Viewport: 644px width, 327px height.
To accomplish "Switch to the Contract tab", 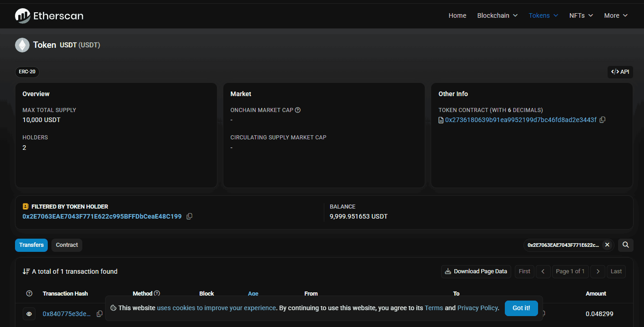I will (x=67, y=245).
